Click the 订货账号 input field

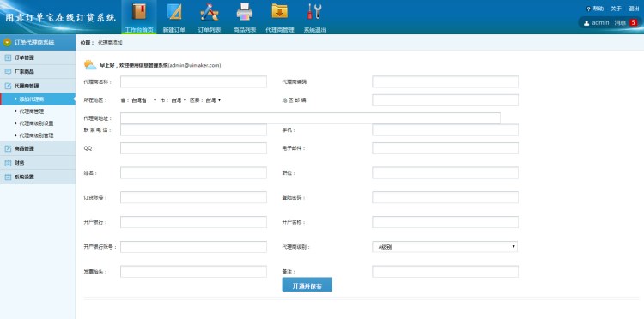[x=193, y=197]
